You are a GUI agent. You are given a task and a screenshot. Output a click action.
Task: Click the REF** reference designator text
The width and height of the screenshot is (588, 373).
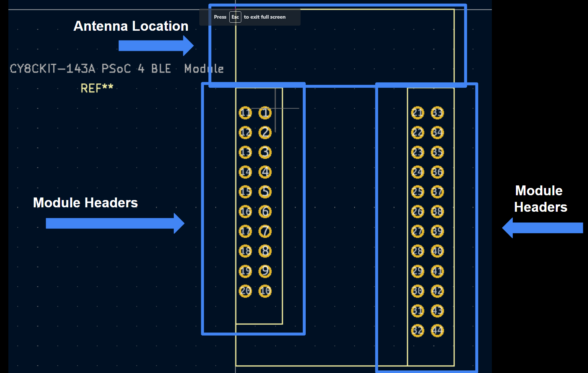click(97, 88)
